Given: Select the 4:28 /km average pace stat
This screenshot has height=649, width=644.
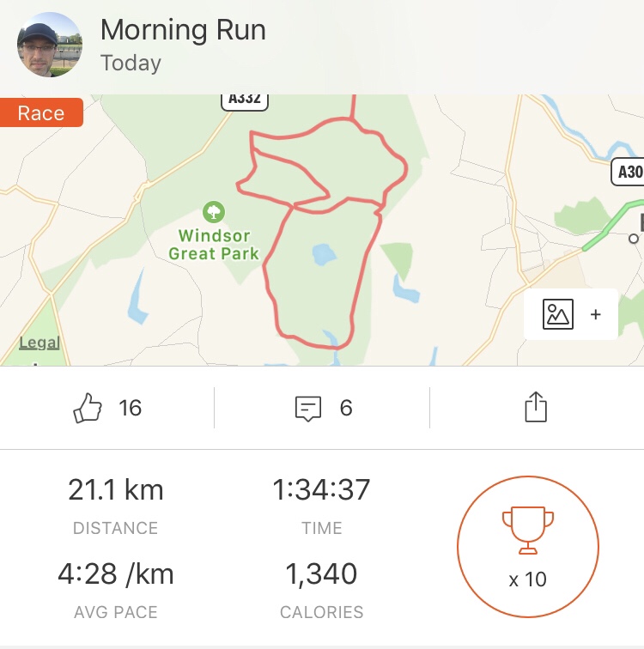Looking at the screenshot, I should tap(115, 574).
